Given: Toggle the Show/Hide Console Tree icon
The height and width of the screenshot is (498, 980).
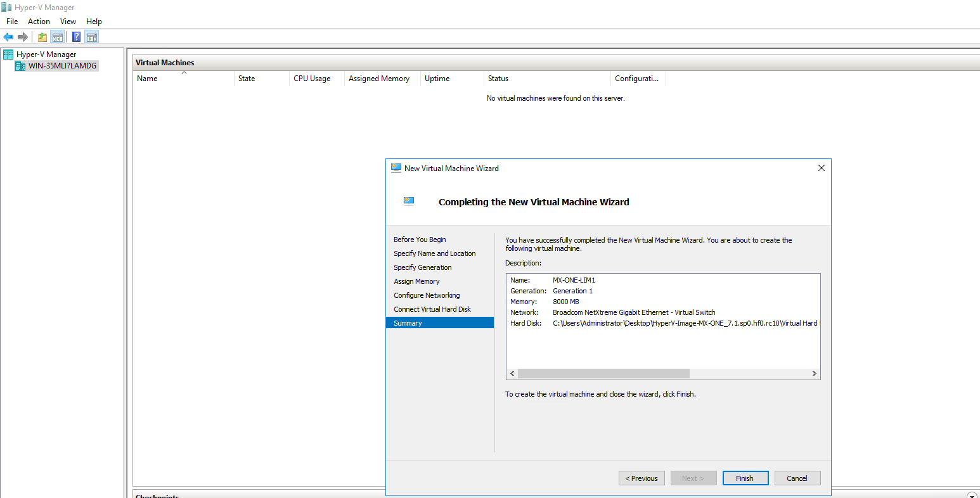Looking at the screenshot, I should pos(57,37).
